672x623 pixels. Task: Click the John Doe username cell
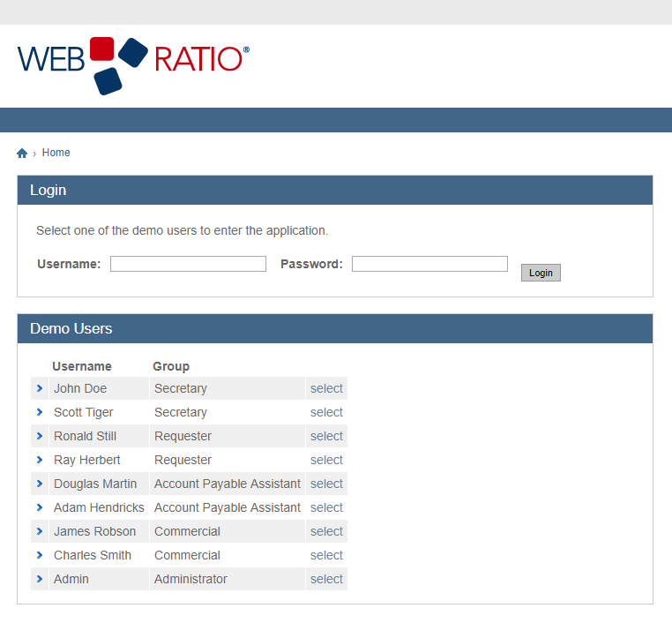pos(99,388)
